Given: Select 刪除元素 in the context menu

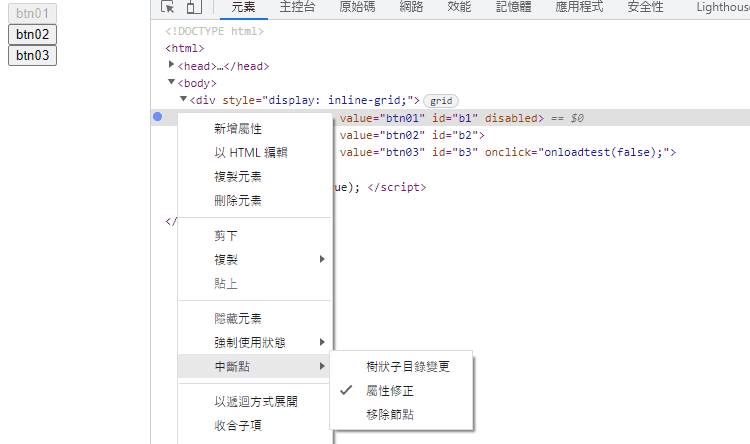Looking at the screenshot, I should coord(238,201).
